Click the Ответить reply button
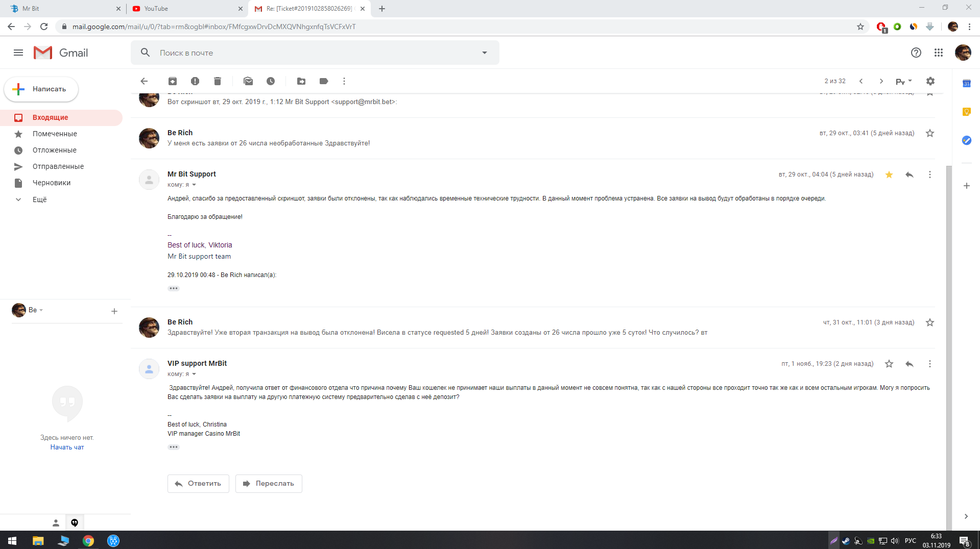The width and height of the screenshot is (980, 549). tap(198, 484)
